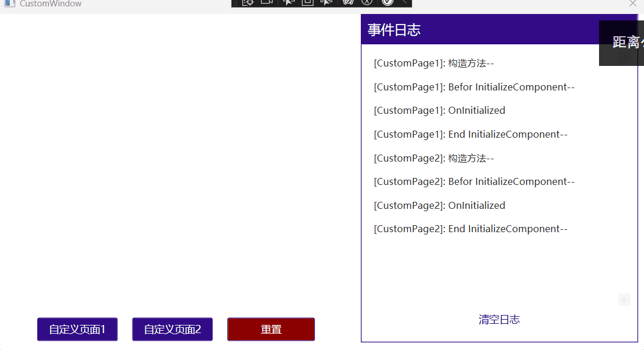Select log line '[CustomPage1]: OnInitialized'
The width and height of the screenshot is (644, 350).
[440, 110]
